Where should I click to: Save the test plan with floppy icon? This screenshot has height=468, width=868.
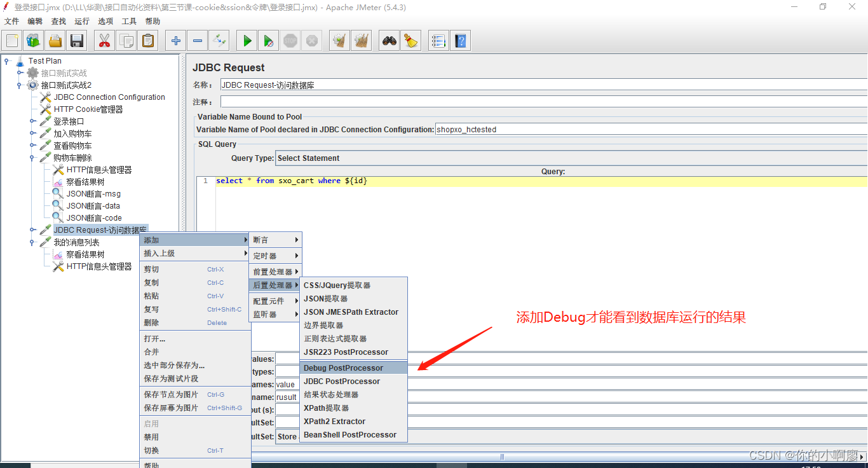click(77, 41)
